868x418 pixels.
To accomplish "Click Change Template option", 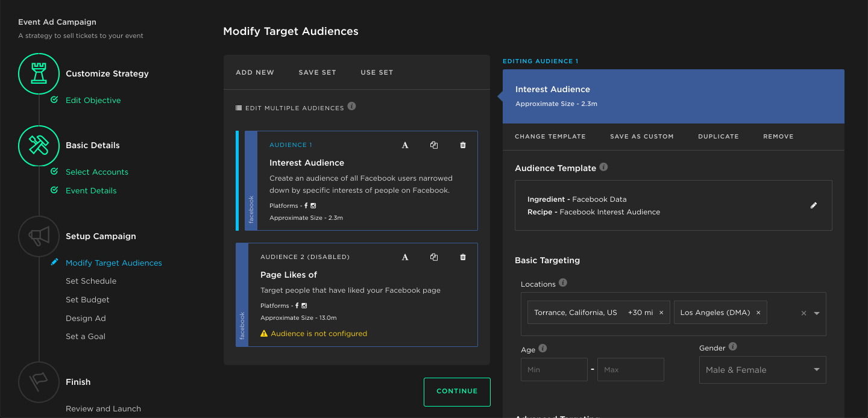I will point(550,137).
